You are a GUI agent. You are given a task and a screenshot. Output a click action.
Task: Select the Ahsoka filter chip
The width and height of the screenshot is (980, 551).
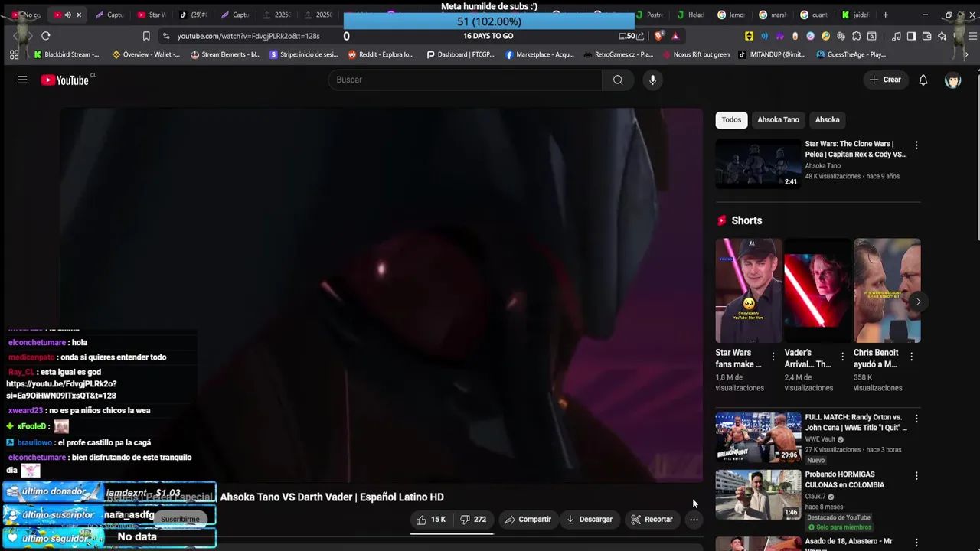coord(827,120)
